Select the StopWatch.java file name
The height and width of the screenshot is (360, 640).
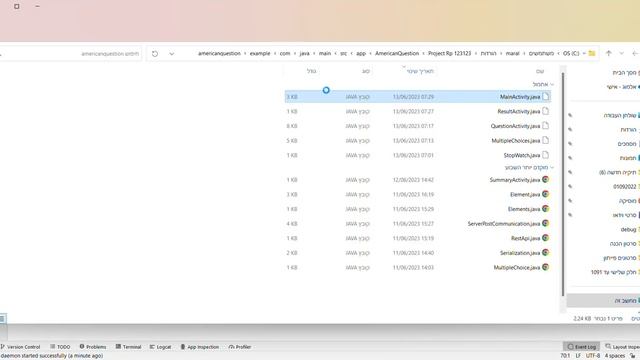[x=522, y=156]
